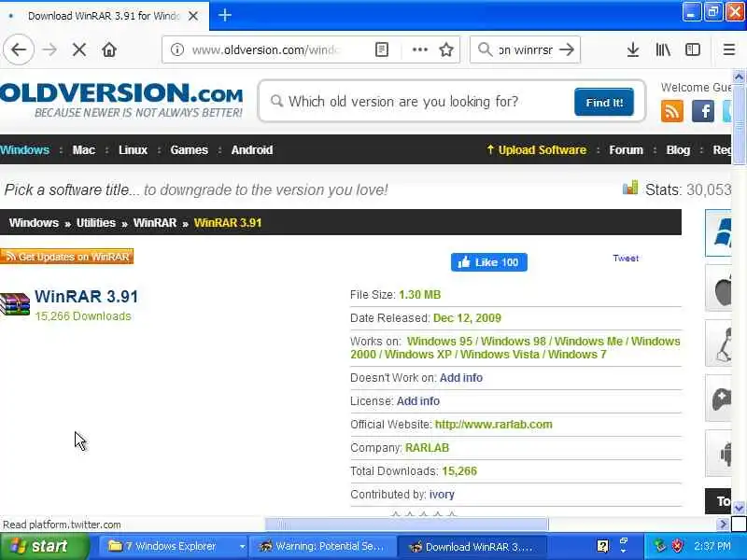The width and height of the screenshot is (747, 560).
Task: Select the Linux platform sidebar icon
Action: pyautogui.click(x=718, y=343)
